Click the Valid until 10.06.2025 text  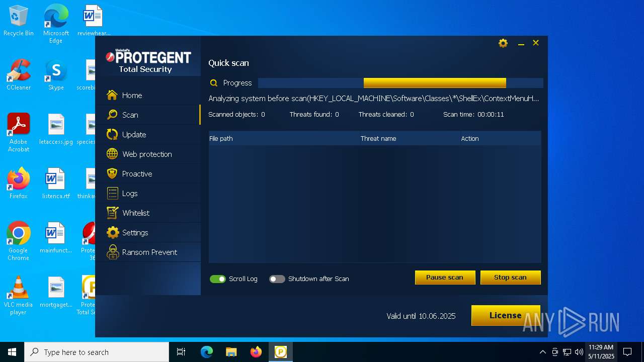421,316
